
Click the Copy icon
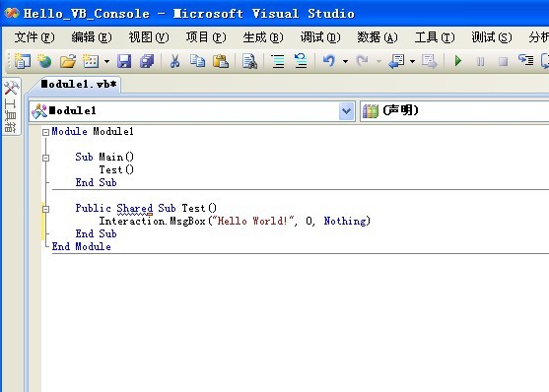tap(197, 61)
